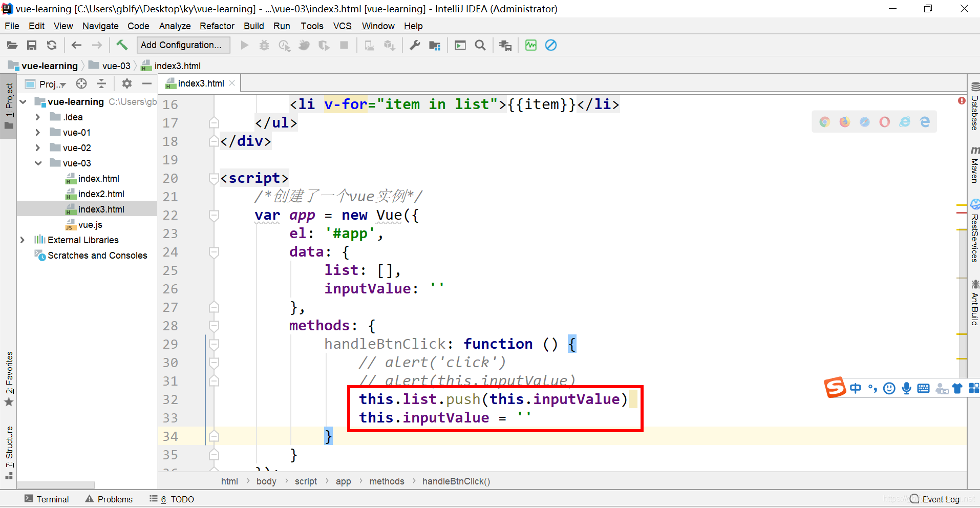Viewport: 980px width, 508px height.
Task: Toggle the RestServices tool window
Action: pos(974,231)
